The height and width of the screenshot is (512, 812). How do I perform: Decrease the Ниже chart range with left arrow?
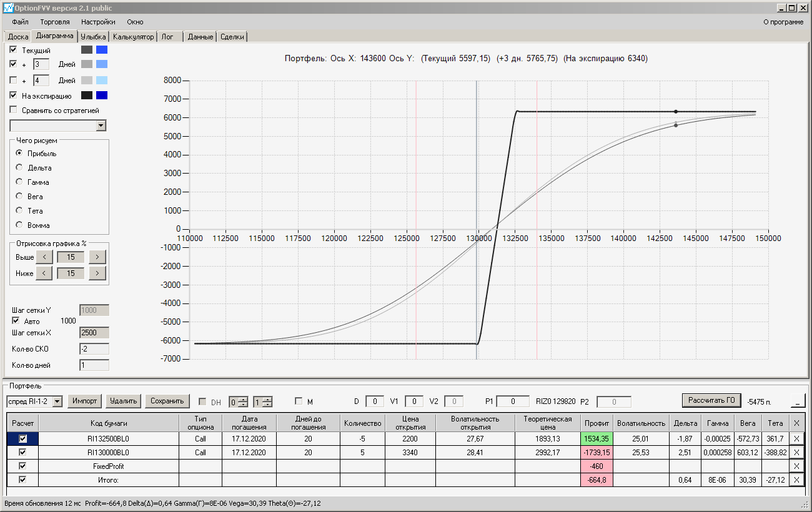pos(44,273)
